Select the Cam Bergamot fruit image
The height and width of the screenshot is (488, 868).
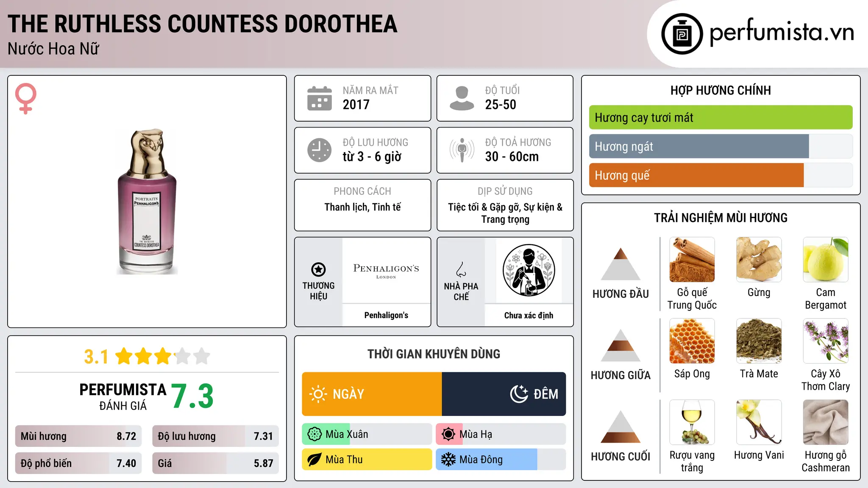826,260
